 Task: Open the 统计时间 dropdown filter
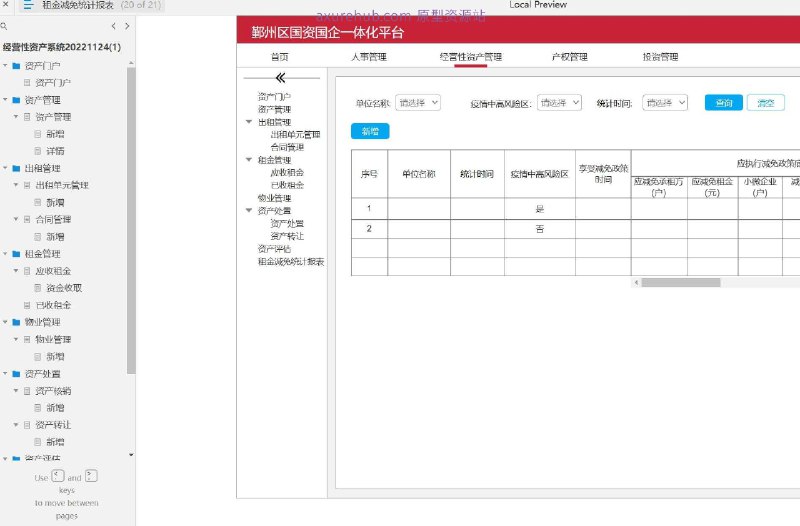point(665,103)
